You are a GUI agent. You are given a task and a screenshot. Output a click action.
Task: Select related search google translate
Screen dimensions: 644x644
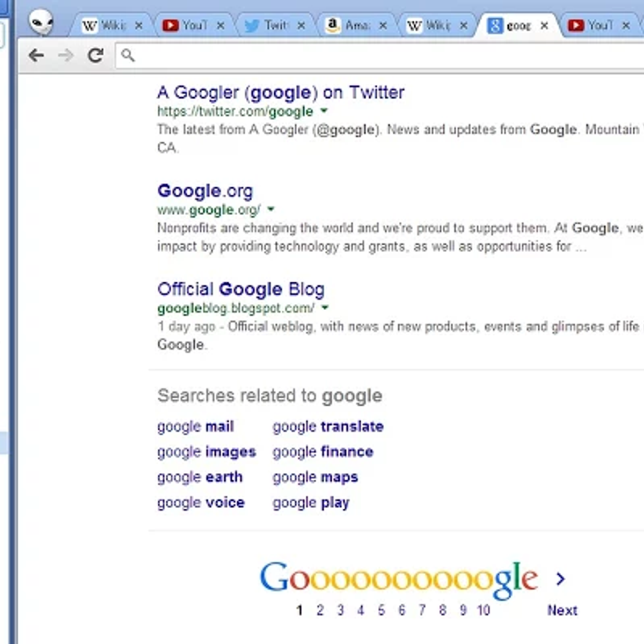pyautogui.click(x=327, y=427)
